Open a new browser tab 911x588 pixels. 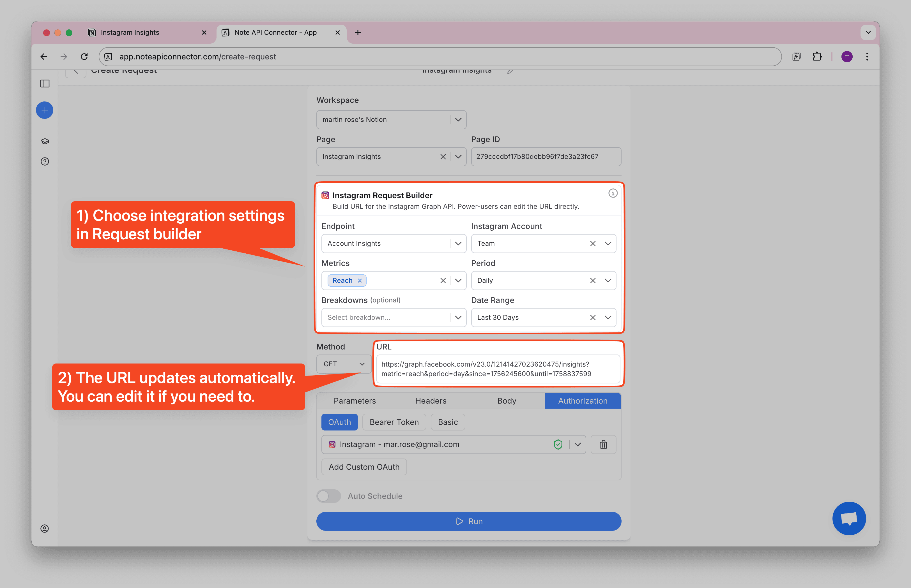[x=358, y=33]
